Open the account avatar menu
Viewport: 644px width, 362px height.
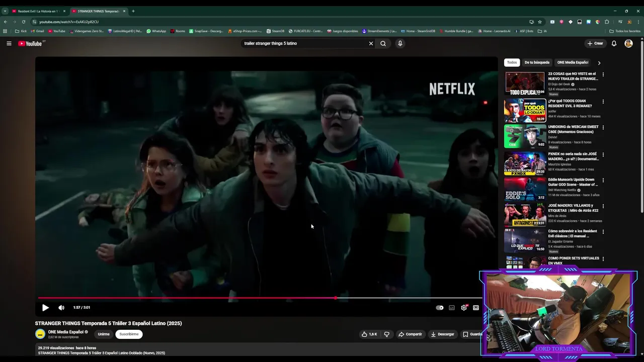628,43
